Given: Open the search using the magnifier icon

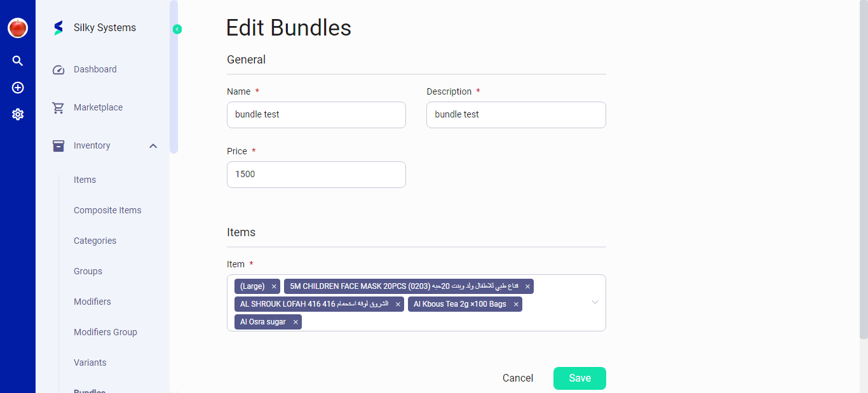Looking at the screenshot, I should pyautogui.click(x=17, y=60).
